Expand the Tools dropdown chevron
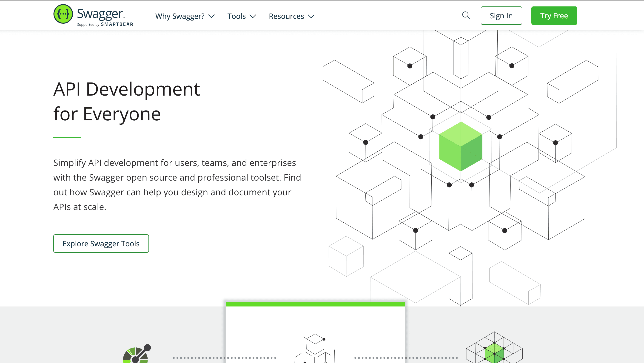Viewport: 644px width, 363px height. tap(253, 17)
